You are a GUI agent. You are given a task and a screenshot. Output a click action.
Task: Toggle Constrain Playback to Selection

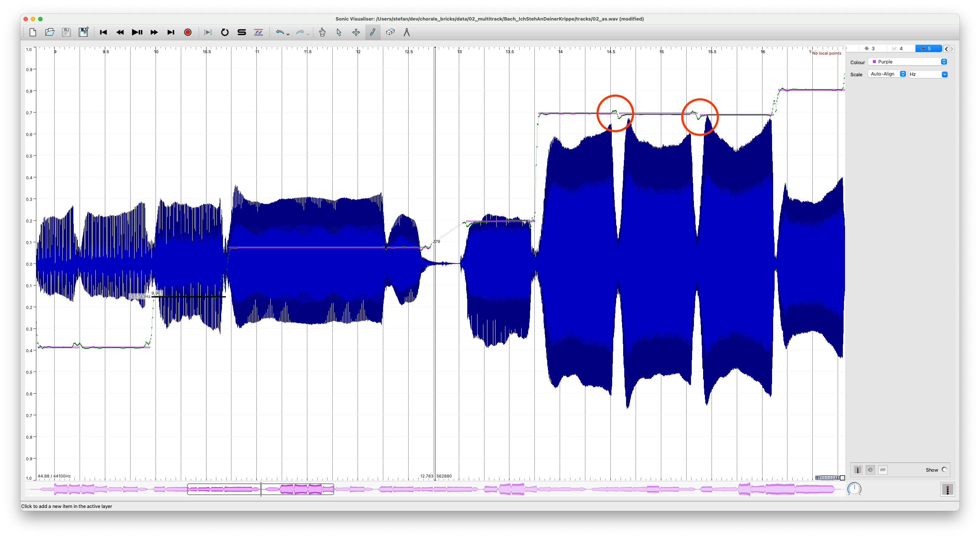[x=208, y=32]
